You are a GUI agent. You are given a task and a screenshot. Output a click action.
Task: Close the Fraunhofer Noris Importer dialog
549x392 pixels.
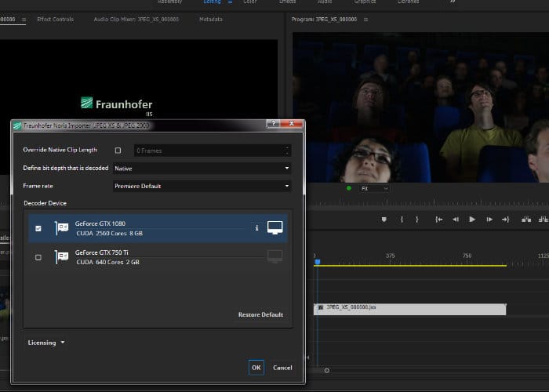291,124
